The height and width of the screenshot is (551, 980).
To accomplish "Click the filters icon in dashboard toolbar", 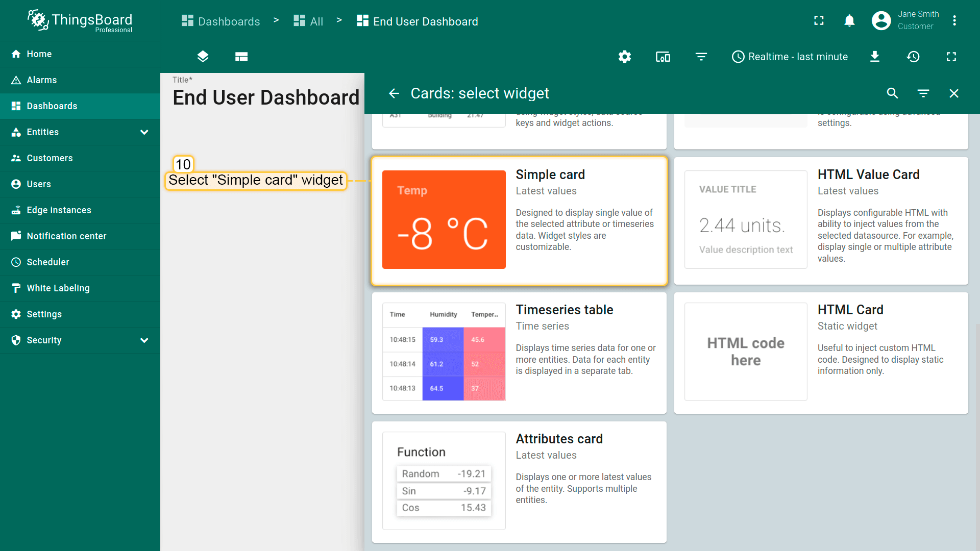I will (701, 57).
